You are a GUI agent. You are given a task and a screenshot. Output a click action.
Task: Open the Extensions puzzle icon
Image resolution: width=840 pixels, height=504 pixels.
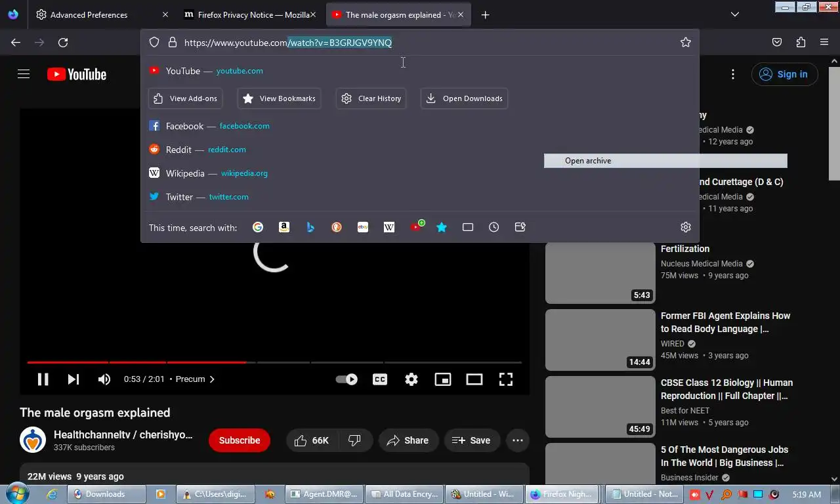[801, 43]
